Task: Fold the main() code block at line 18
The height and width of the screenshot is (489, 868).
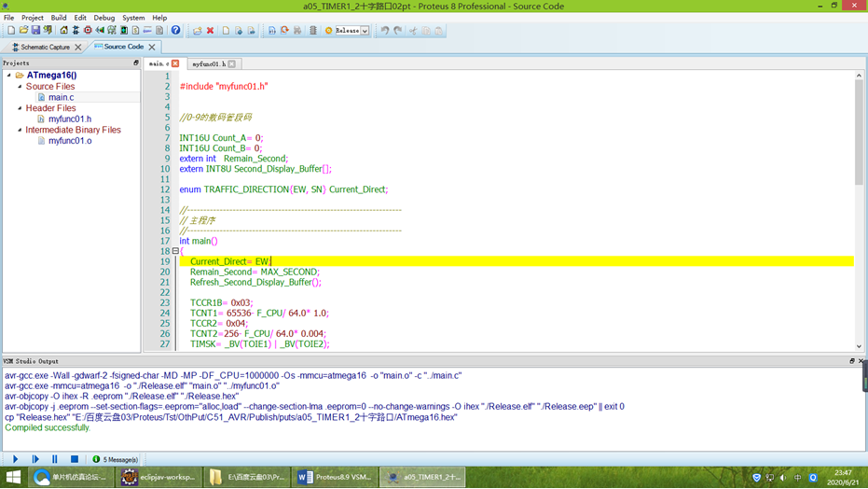Action: tap(175, 251)
